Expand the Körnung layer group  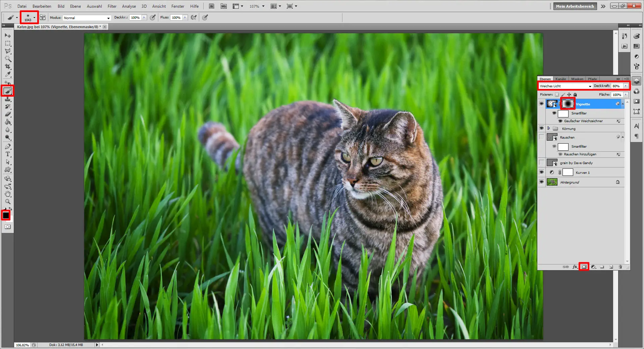point(549,128)
